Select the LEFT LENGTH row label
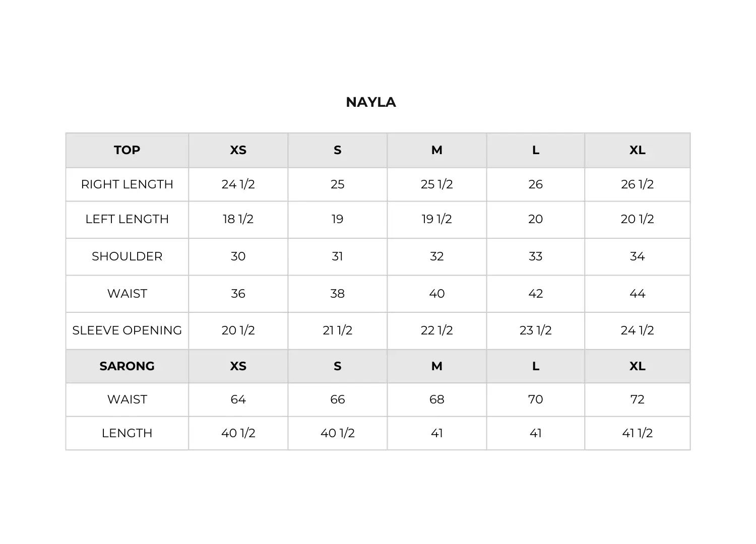This screenshot has height=544, width=756. [127, 219]
